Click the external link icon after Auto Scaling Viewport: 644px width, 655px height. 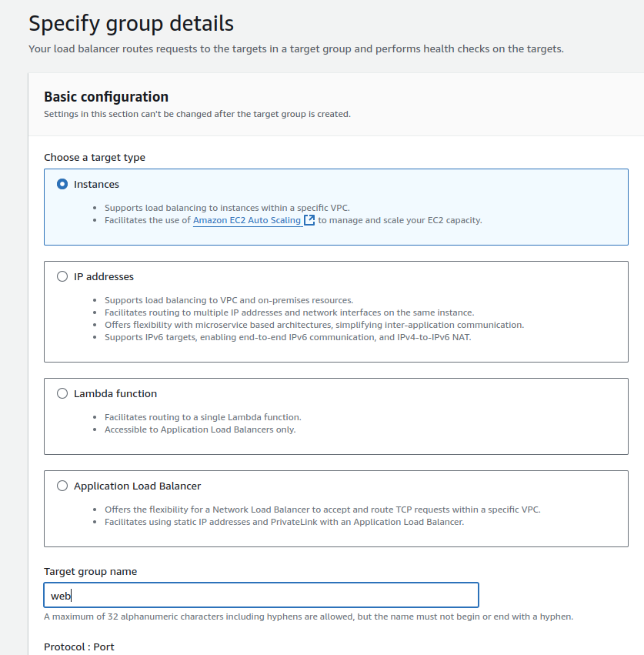[x=309, y=220]
